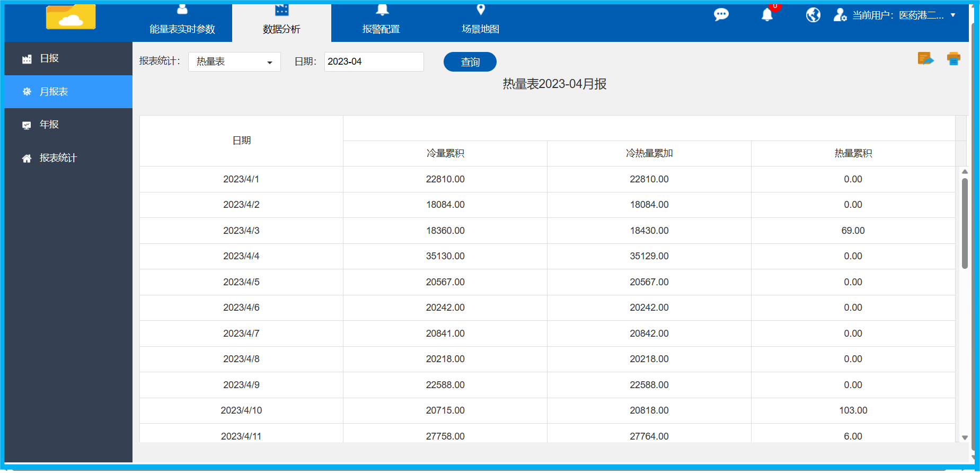Image resolution: width=980 pixels, height=473 pixels.
Task: Click the date cell 2023/4/1
Action: point(241,179)
